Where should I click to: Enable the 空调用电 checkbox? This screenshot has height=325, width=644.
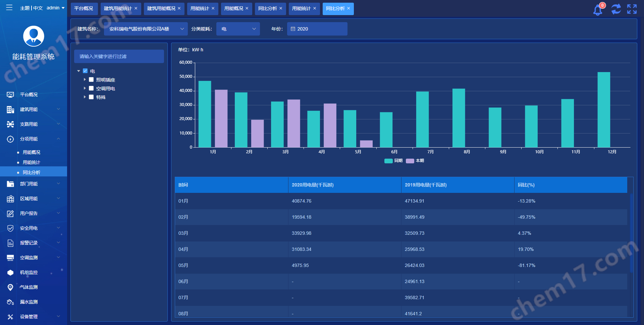(91, 89)
